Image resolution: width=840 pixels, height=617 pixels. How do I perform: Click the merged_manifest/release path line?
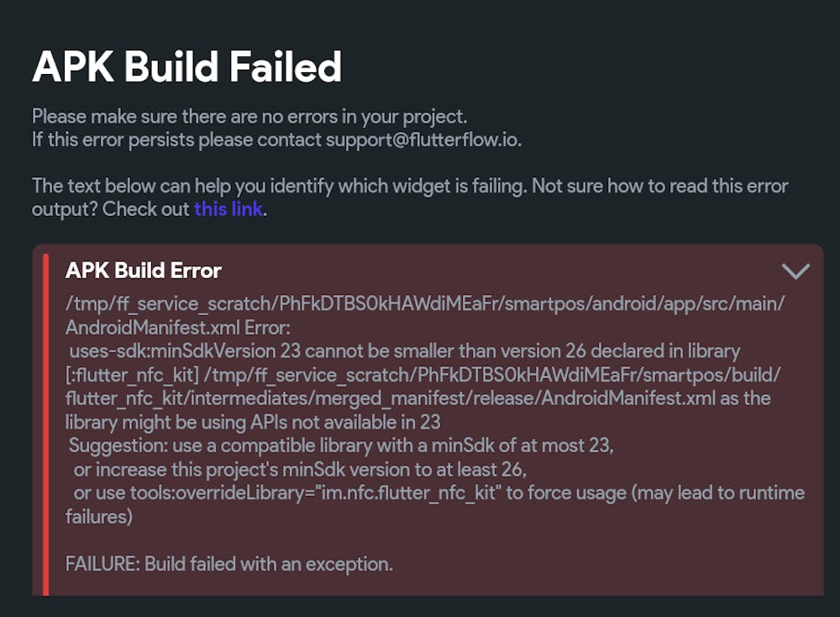(x=417, y=398)
